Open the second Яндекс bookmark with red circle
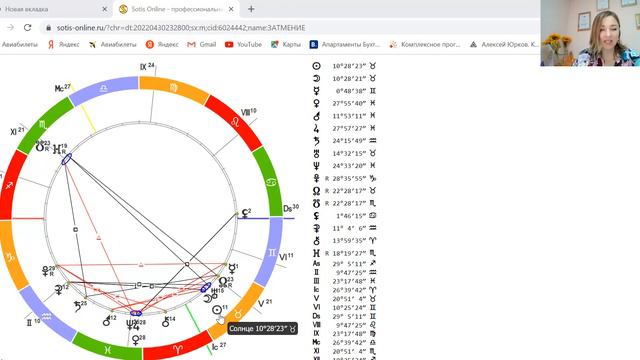The image size is (640, 360). coord(162,44)
